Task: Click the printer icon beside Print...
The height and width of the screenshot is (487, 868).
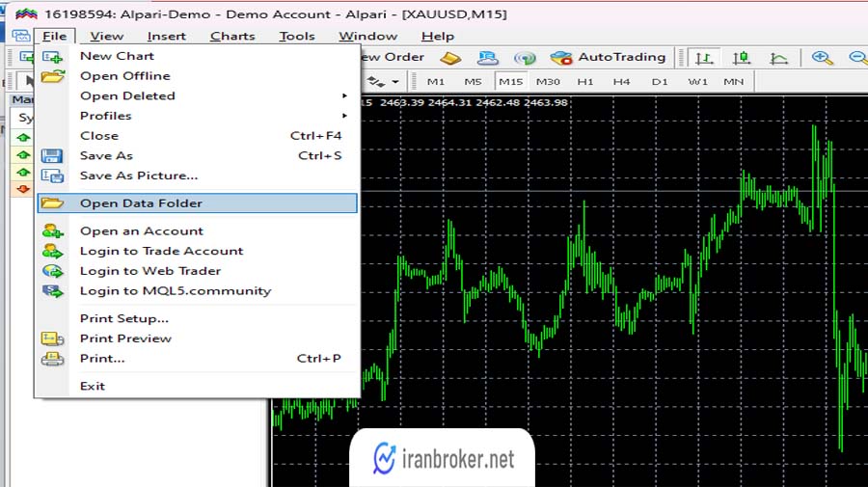Action: pos(53,359)
